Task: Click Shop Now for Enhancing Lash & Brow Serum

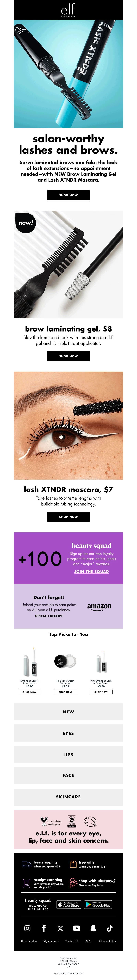Action: (30, 692)
